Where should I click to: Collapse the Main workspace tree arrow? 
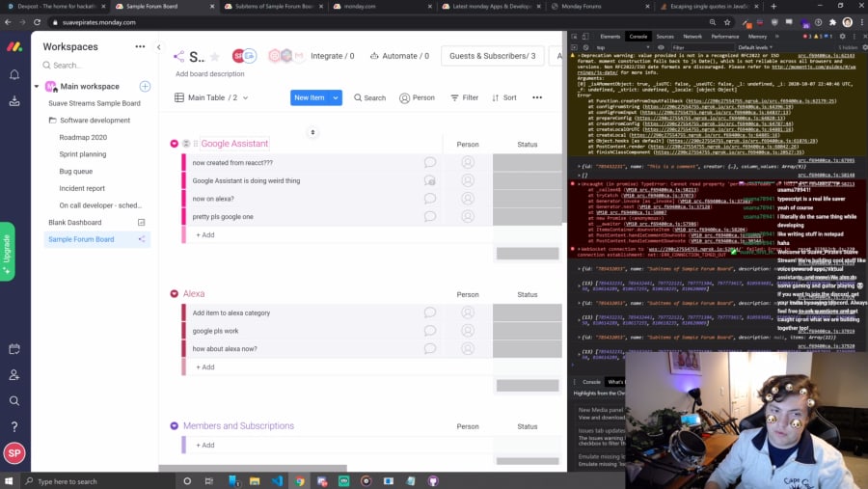tap(37, 87)
